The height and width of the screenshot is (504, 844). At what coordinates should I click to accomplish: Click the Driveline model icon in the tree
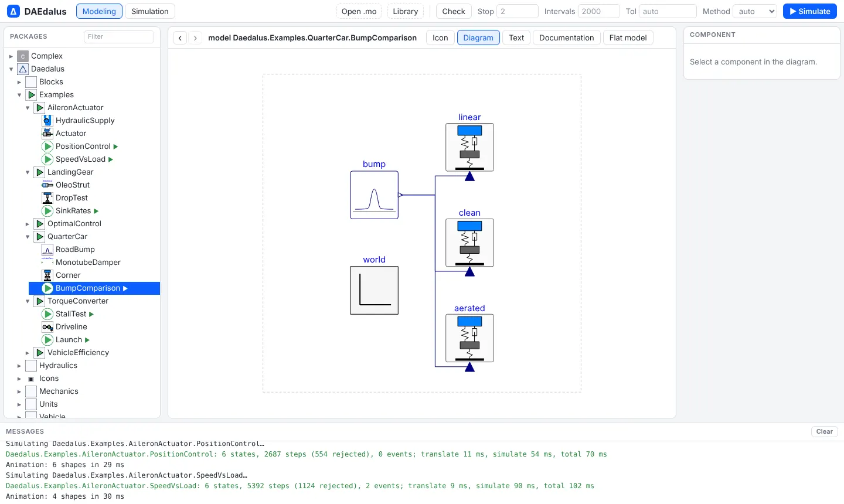tap(47, 327)
